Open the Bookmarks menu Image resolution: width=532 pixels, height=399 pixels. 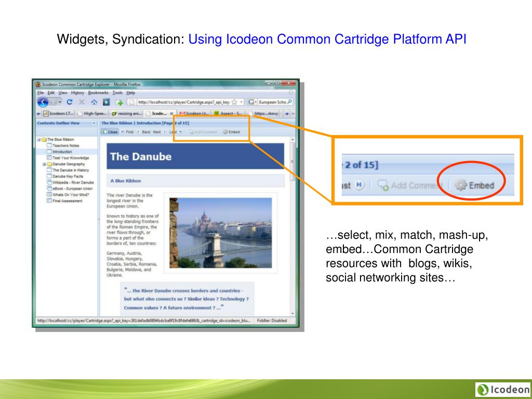[98, 92]
